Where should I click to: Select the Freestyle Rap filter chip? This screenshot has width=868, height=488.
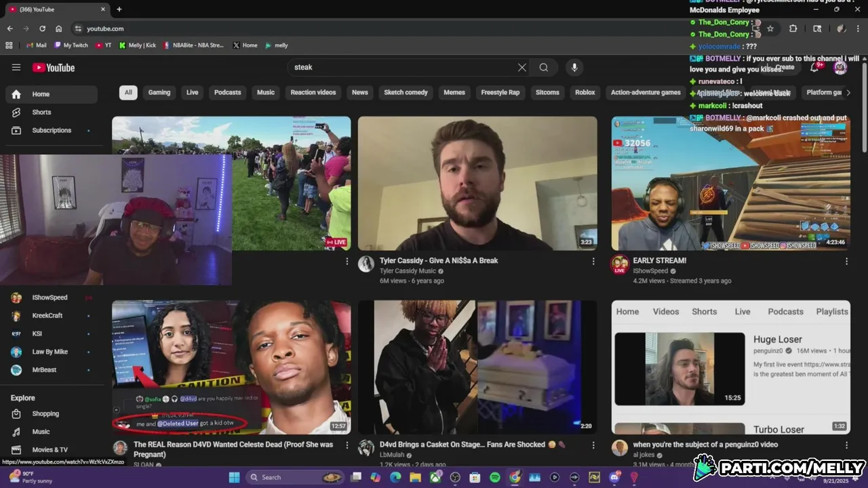tap(500, 92)
